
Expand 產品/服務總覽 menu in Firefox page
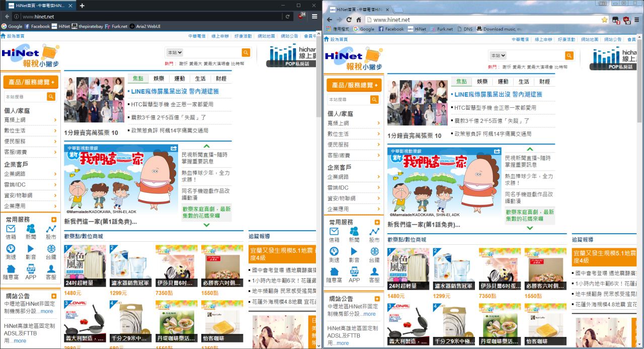[31, 82]
